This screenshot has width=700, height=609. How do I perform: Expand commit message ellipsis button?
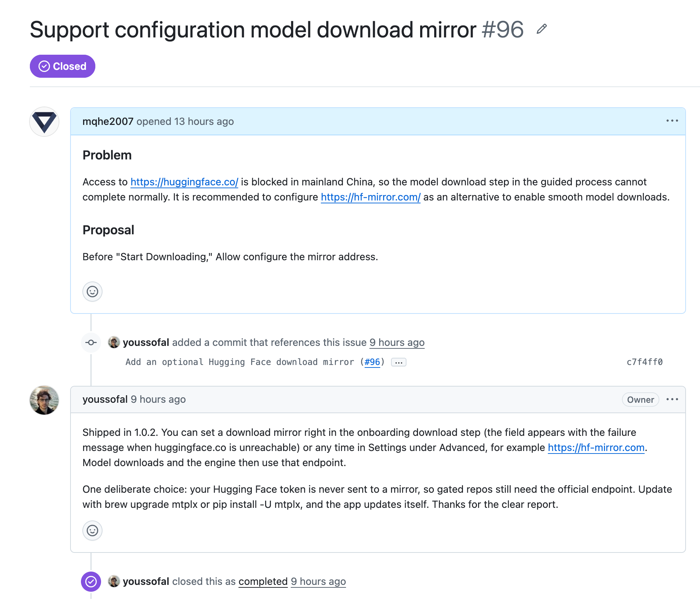399,362
